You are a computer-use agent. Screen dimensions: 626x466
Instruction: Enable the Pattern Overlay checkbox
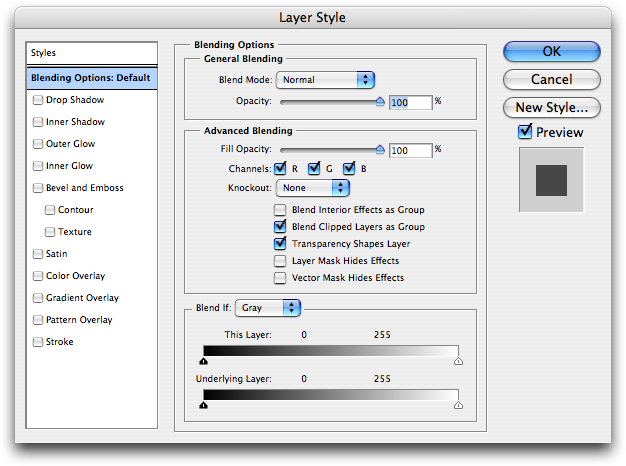pyautogui.click(x=38, y=320)
